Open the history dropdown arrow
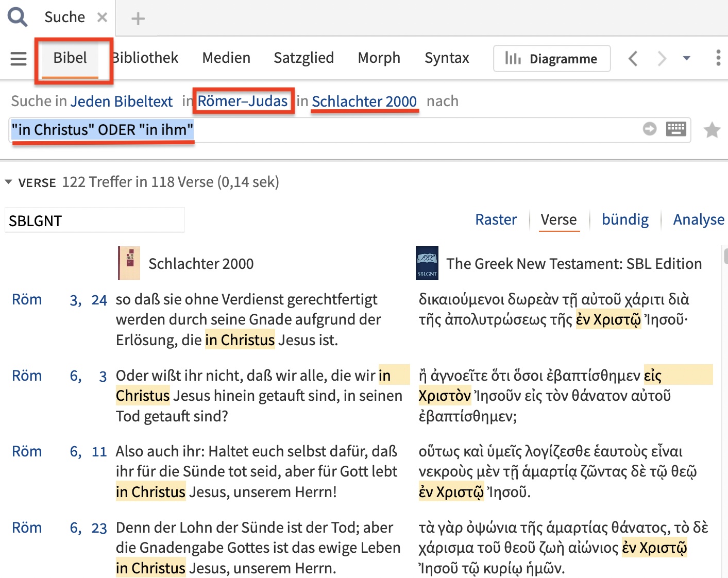728x578 pixels. tap(687, 58)
